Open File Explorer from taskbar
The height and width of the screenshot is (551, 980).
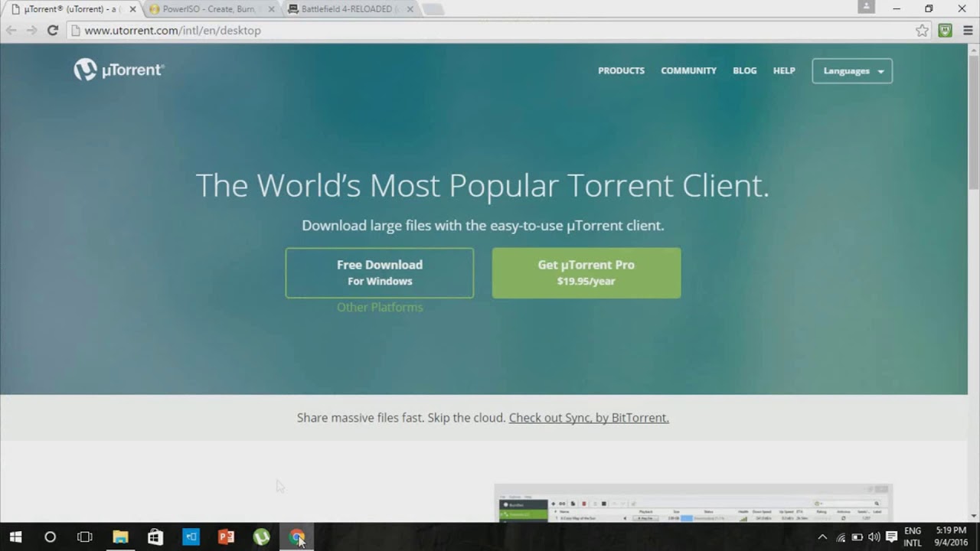(120, 537)
